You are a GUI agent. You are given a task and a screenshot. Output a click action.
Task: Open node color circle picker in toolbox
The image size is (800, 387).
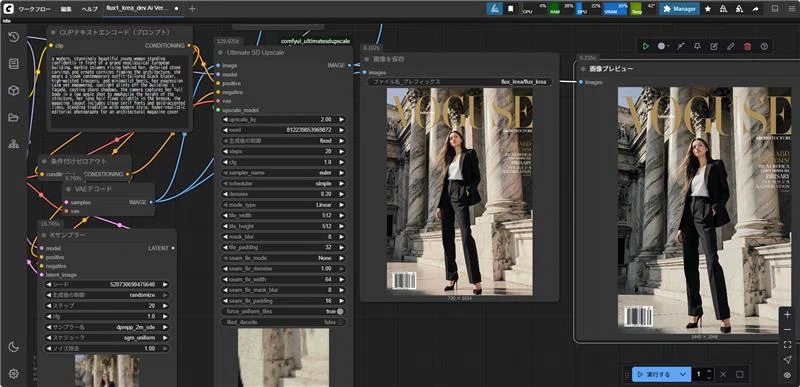(663, 46)
